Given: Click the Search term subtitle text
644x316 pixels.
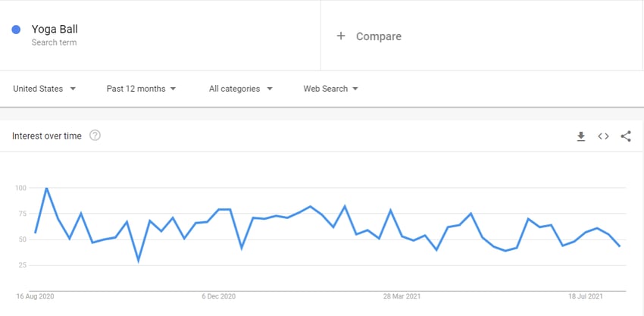Looking at the screenshot, I should coord(54,42).
